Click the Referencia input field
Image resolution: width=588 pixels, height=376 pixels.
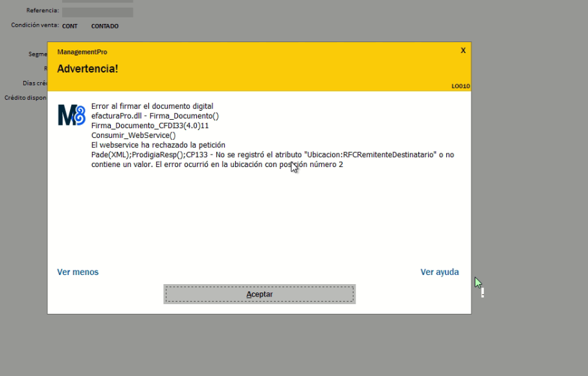coord(98,12)
